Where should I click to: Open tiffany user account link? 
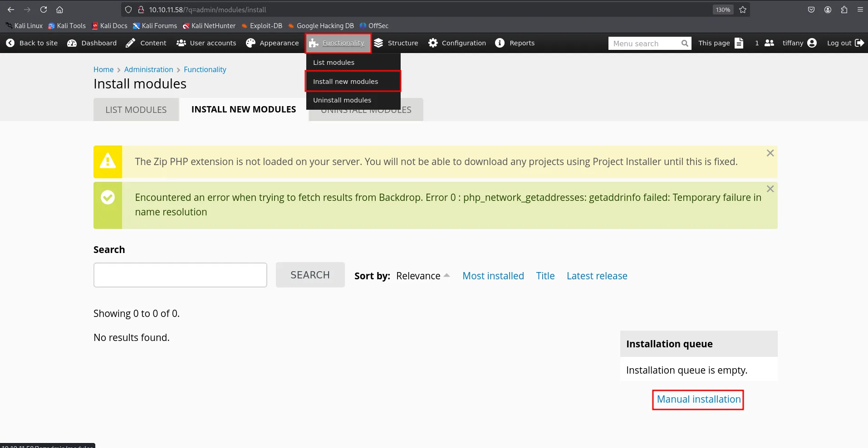(x=799, y=43)
